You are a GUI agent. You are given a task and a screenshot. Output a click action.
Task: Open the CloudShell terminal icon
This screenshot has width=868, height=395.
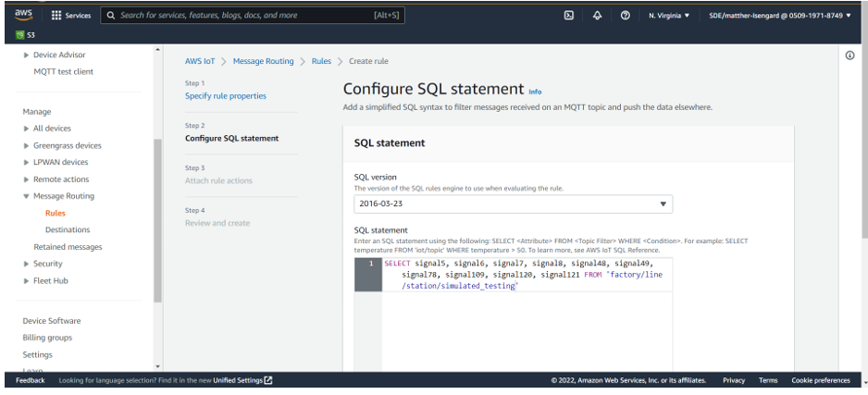click(x=569, y=16)
